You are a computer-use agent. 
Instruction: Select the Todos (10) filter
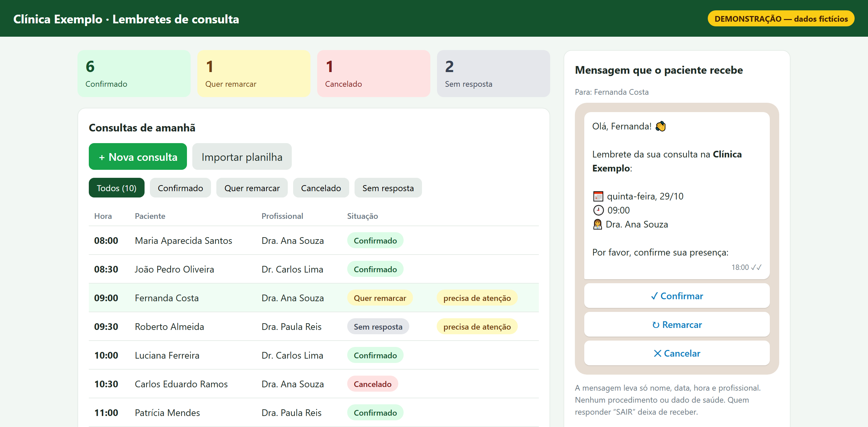pos(117,187)
